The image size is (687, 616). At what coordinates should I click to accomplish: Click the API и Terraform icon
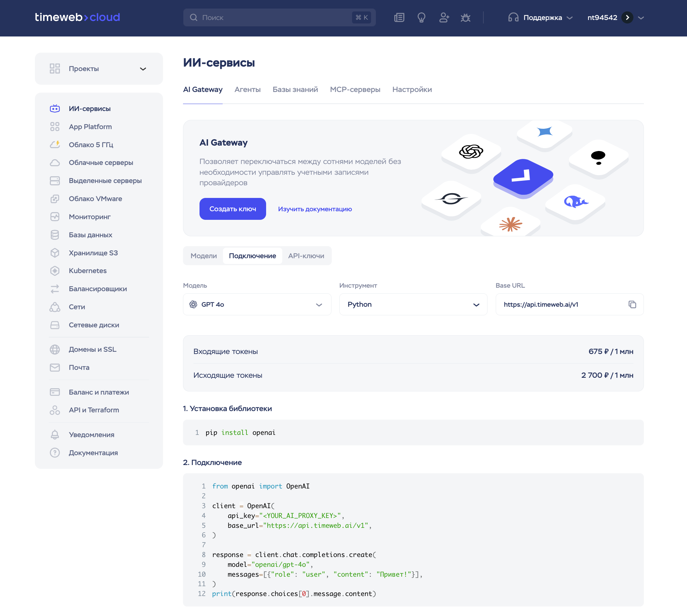55,410
